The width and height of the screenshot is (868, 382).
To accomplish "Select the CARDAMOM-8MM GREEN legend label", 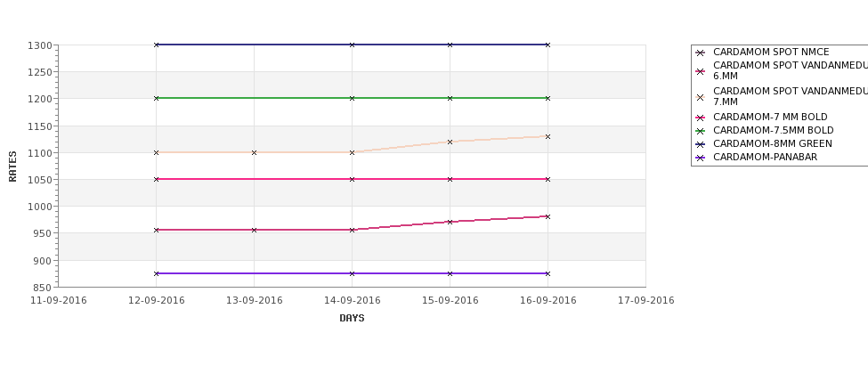I will pyautogui.click(x=772, y=144).
